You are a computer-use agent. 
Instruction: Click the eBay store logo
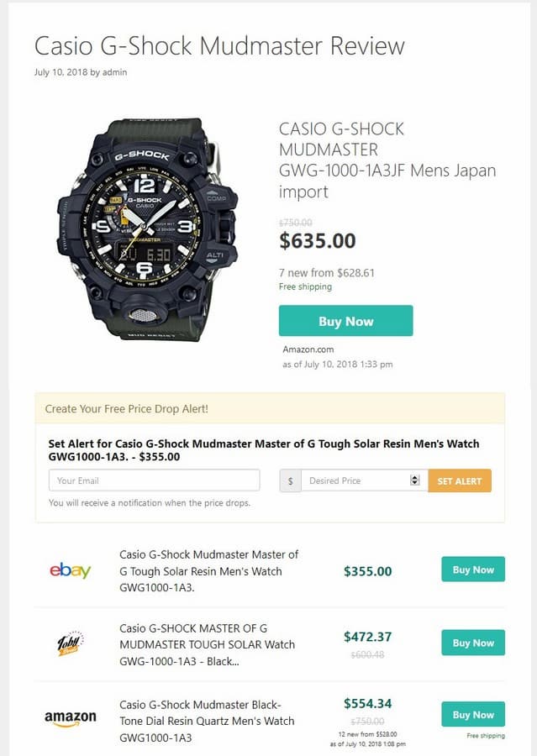pos(70,571)
